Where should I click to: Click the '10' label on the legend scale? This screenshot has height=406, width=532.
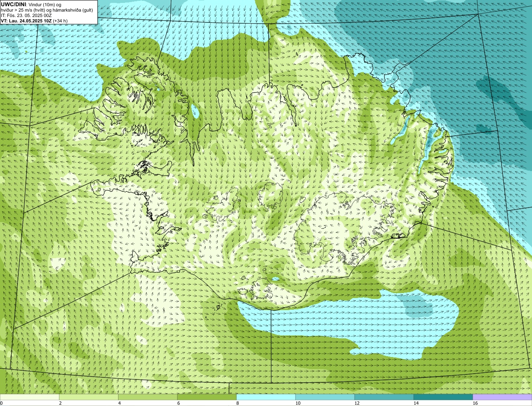298,403
